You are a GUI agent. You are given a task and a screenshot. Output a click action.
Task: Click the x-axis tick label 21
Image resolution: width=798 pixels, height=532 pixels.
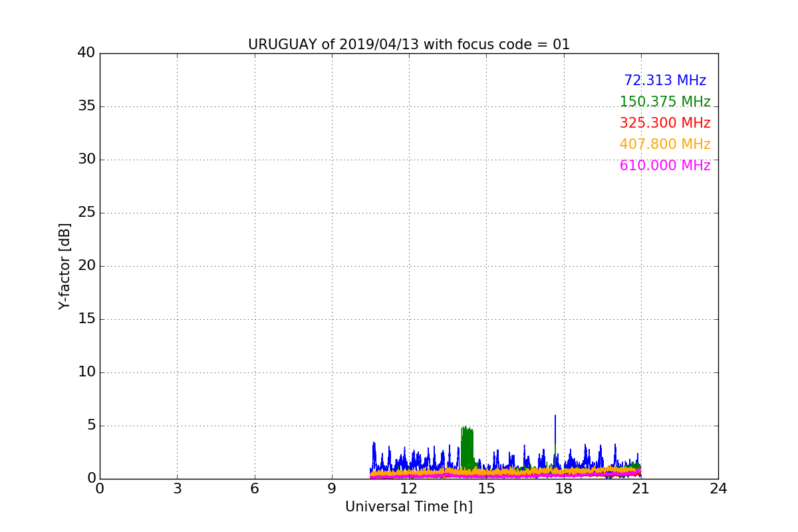coord(641,489)
